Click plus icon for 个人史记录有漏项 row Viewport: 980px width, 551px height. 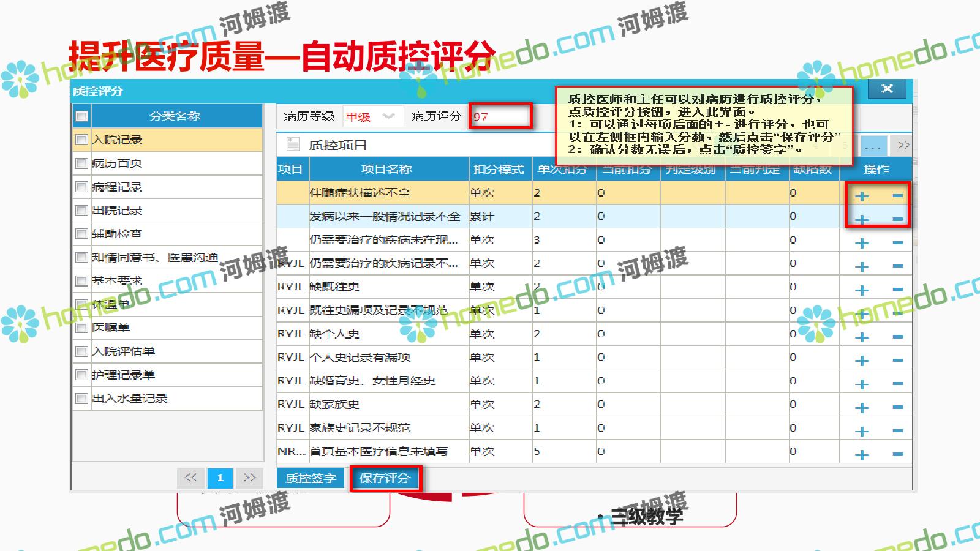(862, 361)
